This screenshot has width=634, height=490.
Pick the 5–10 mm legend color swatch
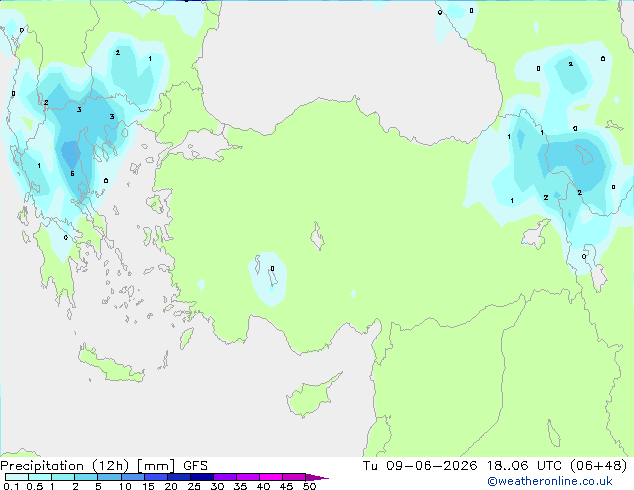(x=109, y=477)
